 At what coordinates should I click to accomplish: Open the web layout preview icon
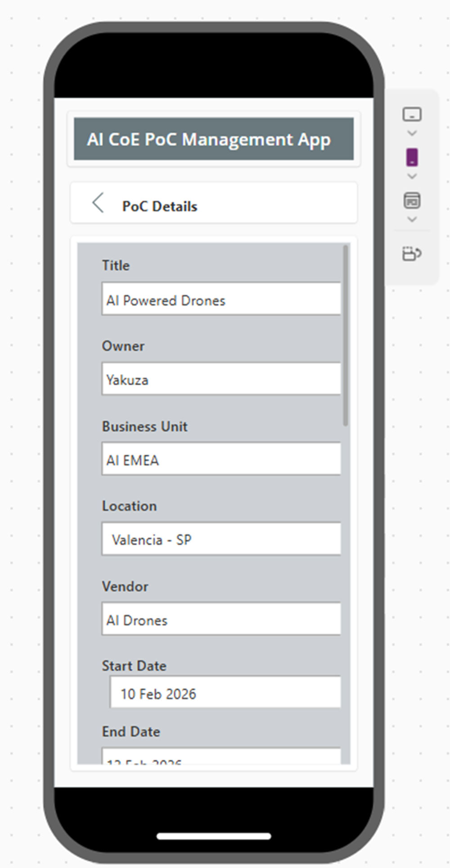(x=412, y=200)
